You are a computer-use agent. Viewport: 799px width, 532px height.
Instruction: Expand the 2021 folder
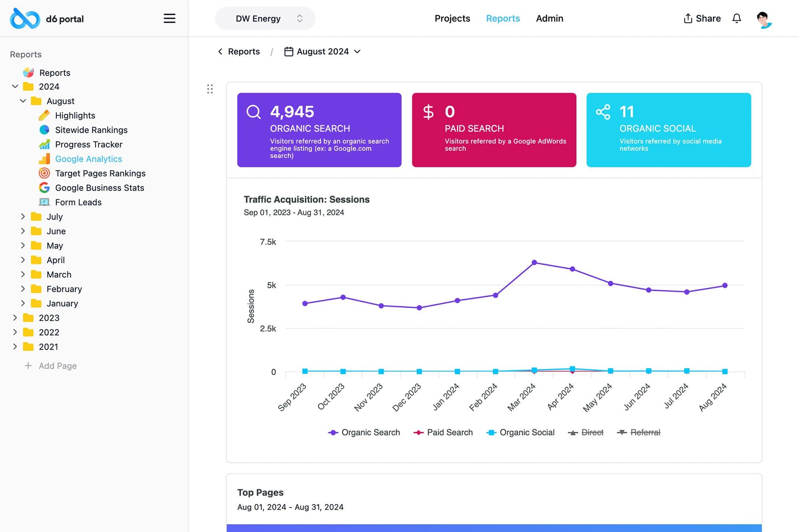15,346
